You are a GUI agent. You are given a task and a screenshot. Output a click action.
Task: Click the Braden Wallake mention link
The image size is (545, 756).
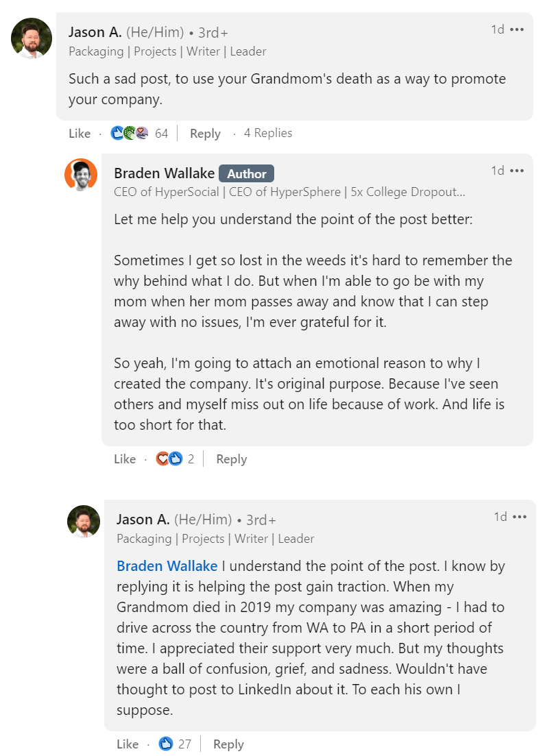tap(167, 565)
